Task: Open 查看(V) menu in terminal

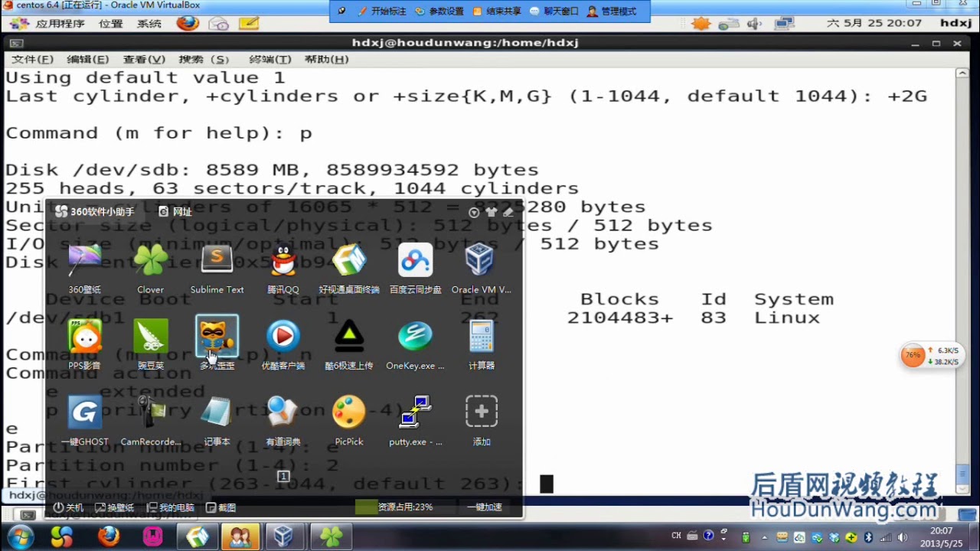Action: [x=144, y=60]
